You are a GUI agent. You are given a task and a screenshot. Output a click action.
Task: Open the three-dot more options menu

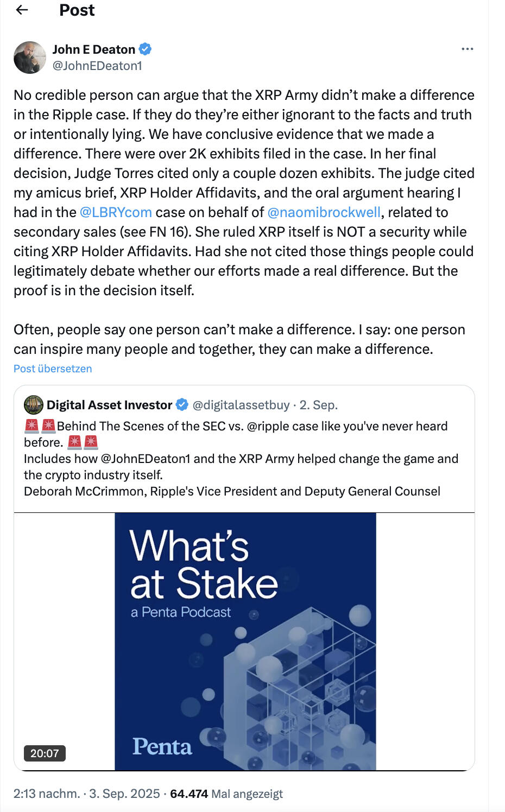click(467, 49)
